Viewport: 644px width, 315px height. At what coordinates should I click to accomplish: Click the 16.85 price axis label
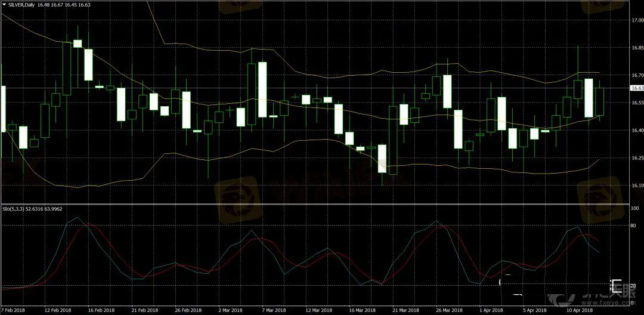[637, 48]
